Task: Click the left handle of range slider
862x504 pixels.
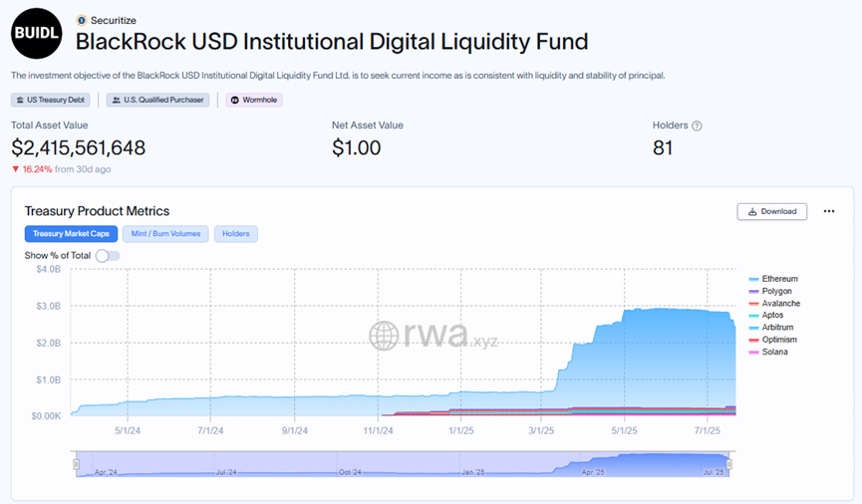Action: (74, 464)
